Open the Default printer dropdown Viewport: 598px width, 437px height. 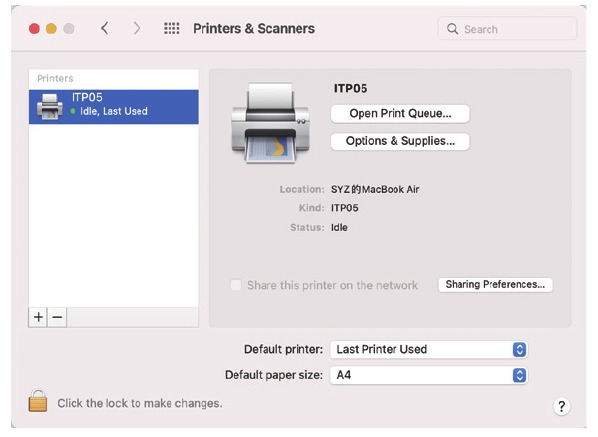click(x=429, y=349)
